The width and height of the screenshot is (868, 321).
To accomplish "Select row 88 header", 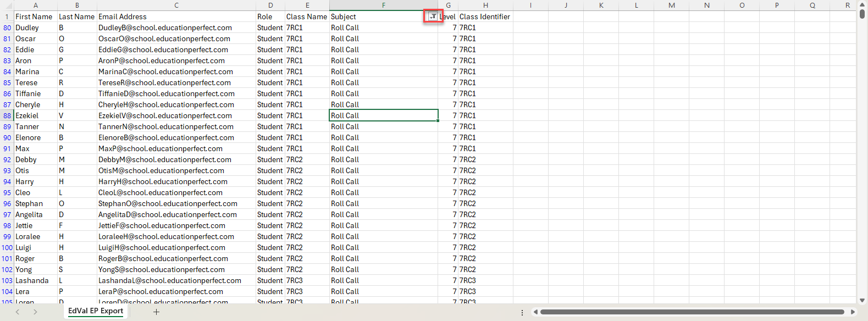I will tap(7, 115).
